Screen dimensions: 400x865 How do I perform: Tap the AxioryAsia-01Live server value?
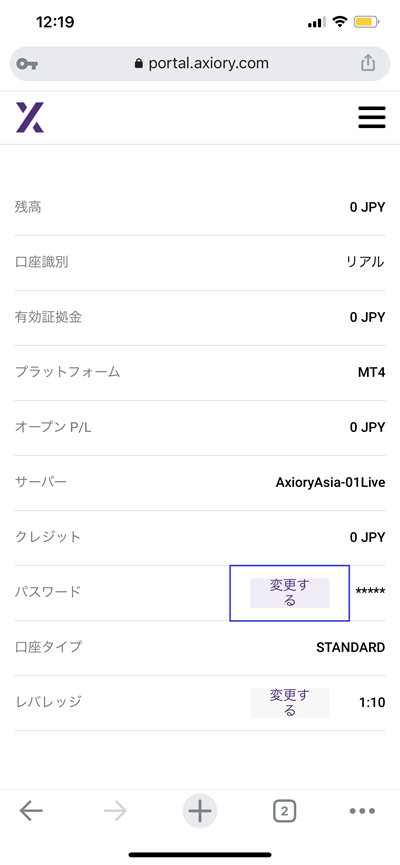(330, 483)
